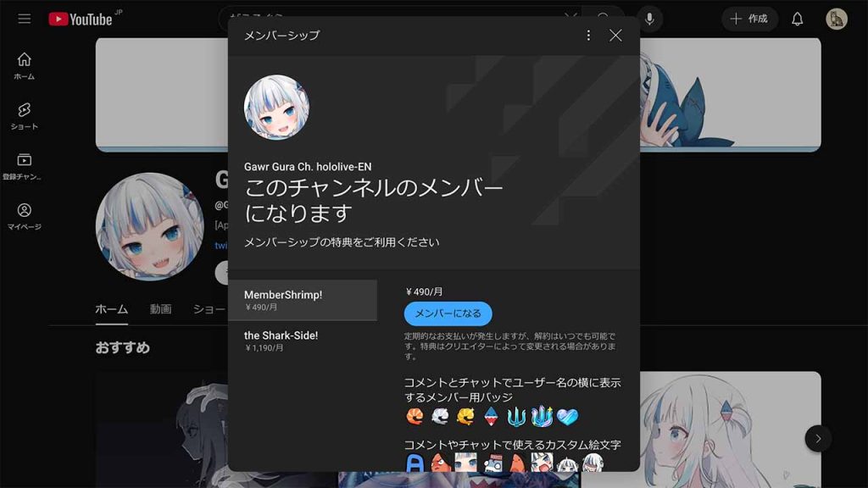Open the notifications bell
This screenshot has height=488, width=868.
click(797, 19)
